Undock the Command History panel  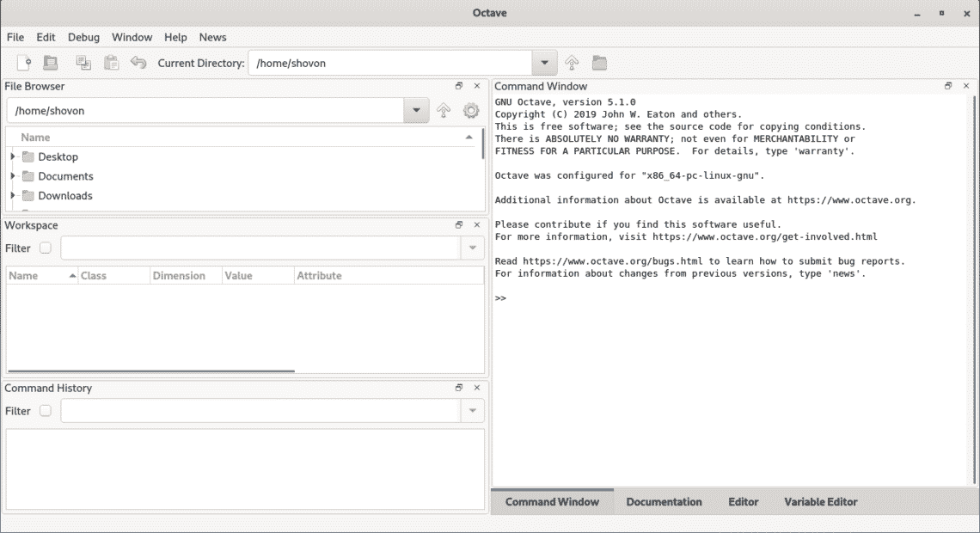(459, 388)
